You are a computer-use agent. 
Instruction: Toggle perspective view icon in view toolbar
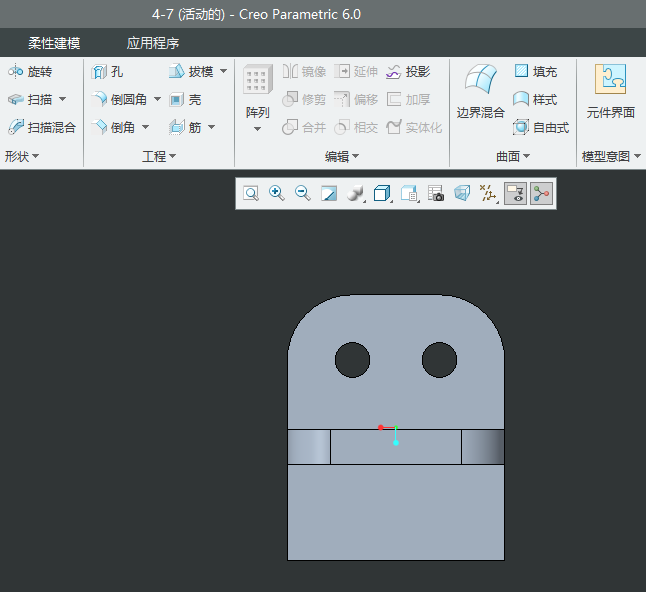point(461,194)
